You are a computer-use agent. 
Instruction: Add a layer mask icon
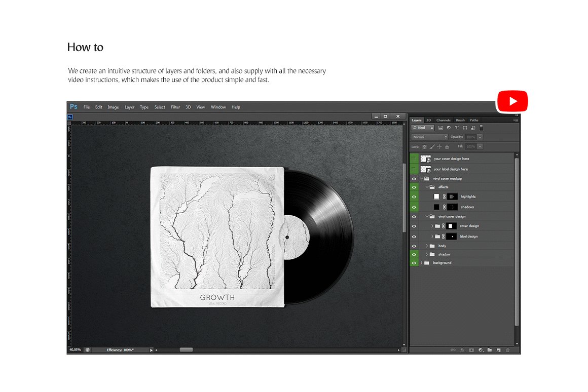471,350
